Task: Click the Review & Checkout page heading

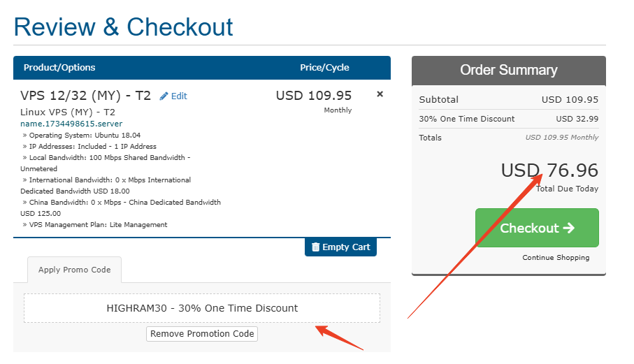Action: pos(124,27)
